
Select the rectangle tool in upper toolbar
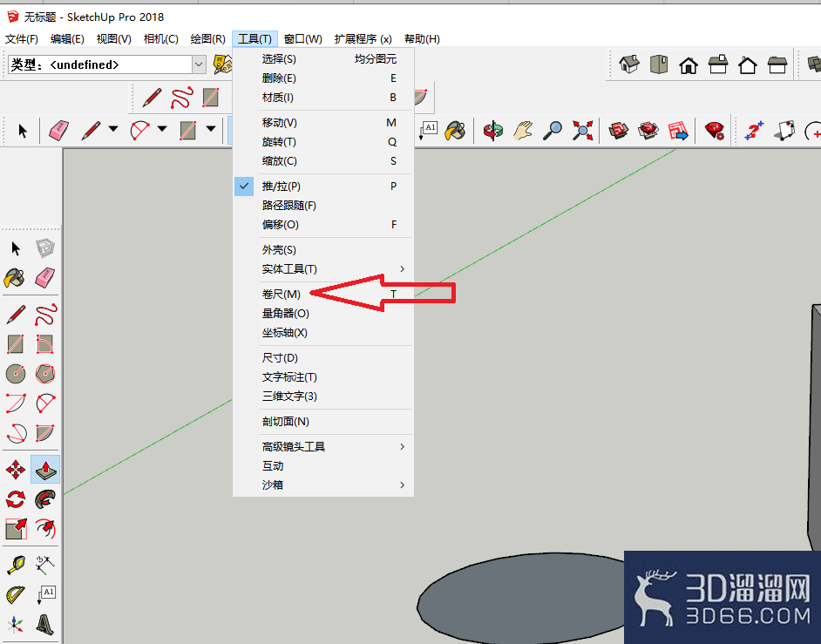click(211, 98)
